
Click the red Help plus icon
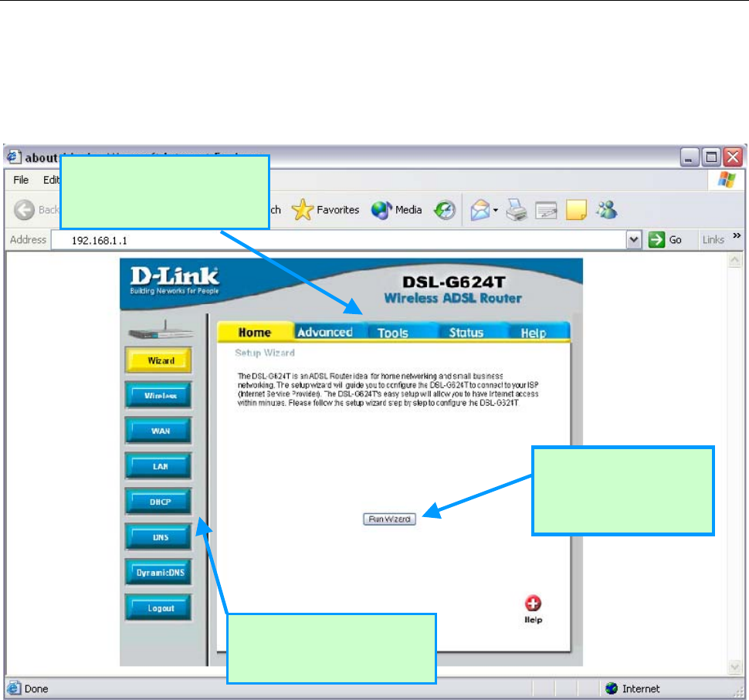tap(533, 604)
